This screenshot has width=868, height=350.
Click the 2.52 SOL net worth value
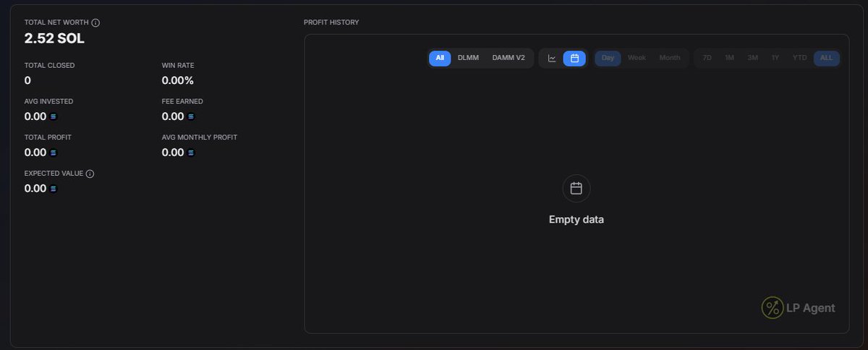(54, 38)
